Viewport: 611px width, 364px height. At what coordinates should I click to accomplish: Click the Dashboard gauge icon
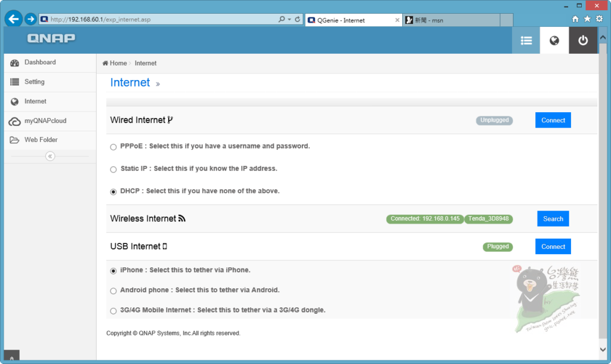coord(14,63)
